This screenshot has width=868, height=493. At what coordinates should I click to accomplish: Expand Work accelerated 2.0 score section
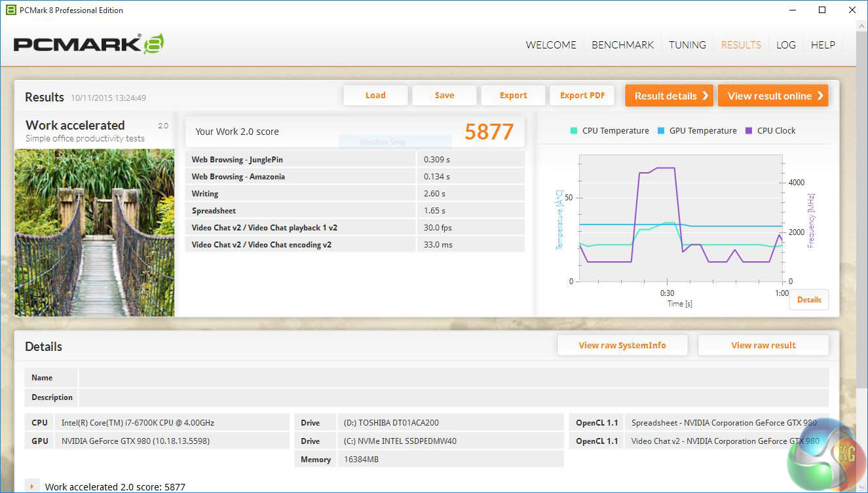31,486
